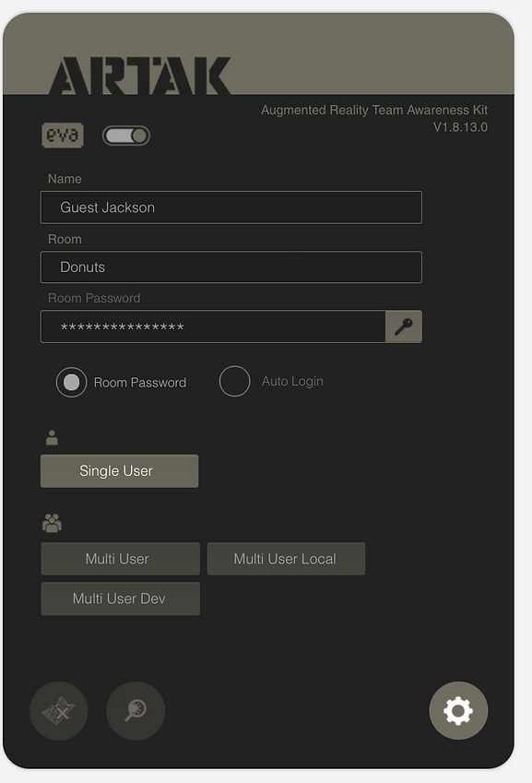Click the eva logo badge
This screenshot has height=783, width=532.
click(63, 135)
